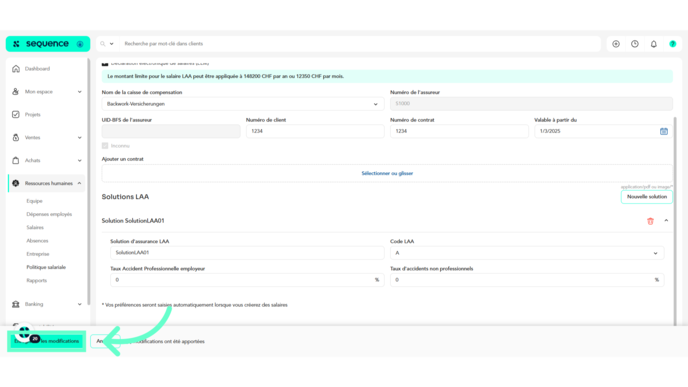Image resolution: width=688 pixels, height=387 pixels.
Task: Open Entreprise submenu item
Action: pyautogui.click(x=38, y=254)
